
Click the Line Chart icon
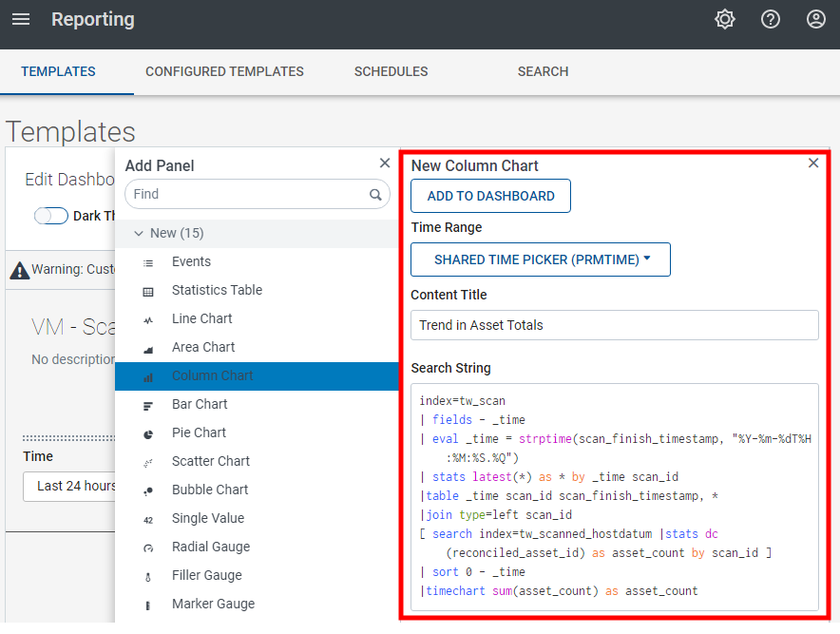tap(148, 320)
